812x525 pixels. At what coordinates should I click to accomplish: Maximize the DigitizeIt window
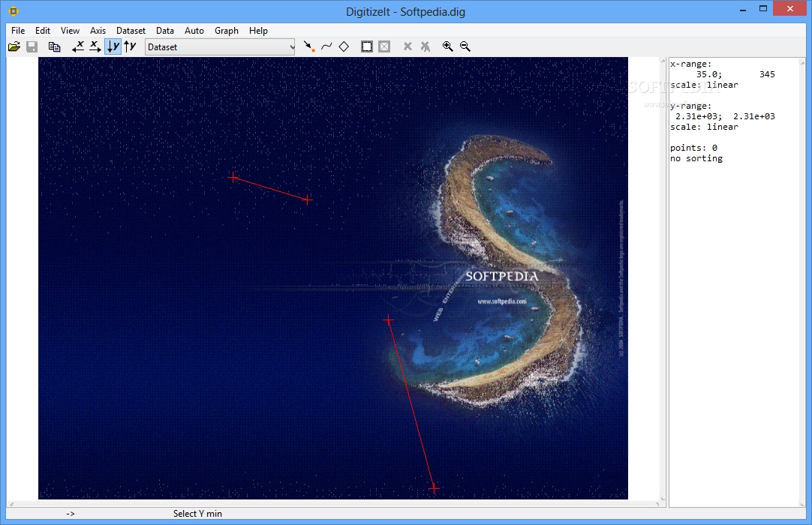pos(762,9)
